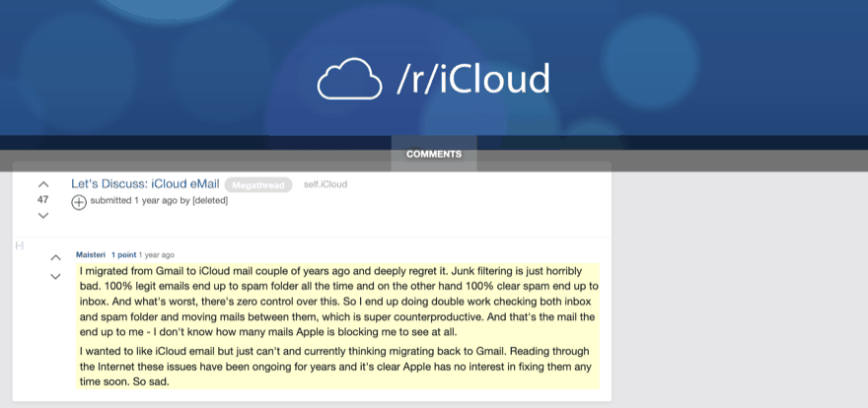
Task: Click the comment's '1 year ago' timestamp
Action: 157,255
